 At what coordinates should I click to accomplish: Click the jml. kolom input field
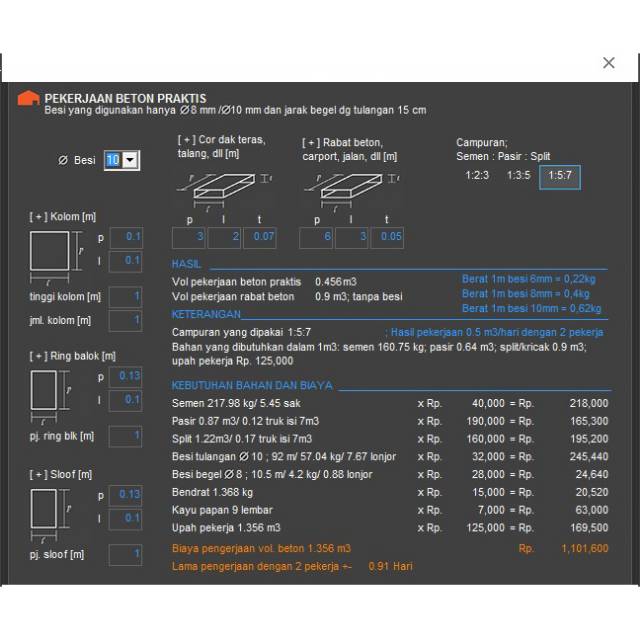pos(125,320)
